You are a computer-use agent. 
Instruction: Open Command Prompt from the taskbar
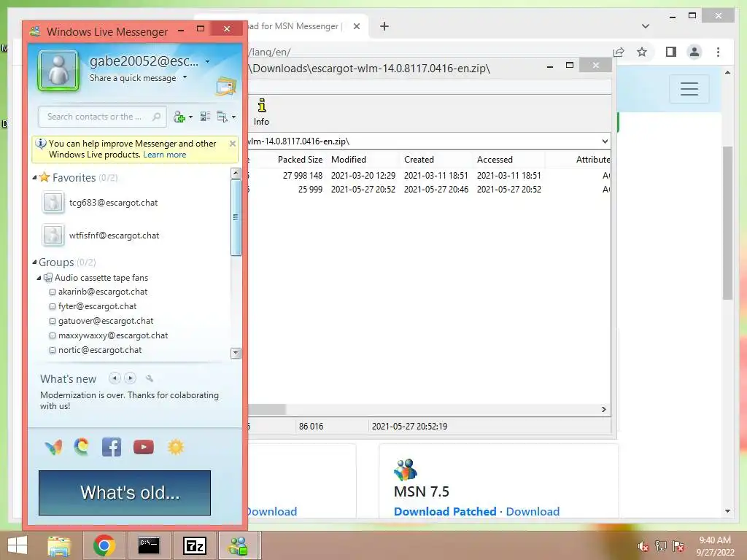click(149, 545)
